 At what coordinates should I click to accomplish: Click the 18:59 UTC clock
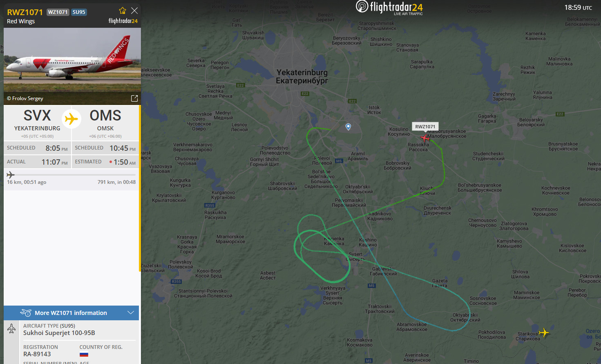tap(578, 7)
